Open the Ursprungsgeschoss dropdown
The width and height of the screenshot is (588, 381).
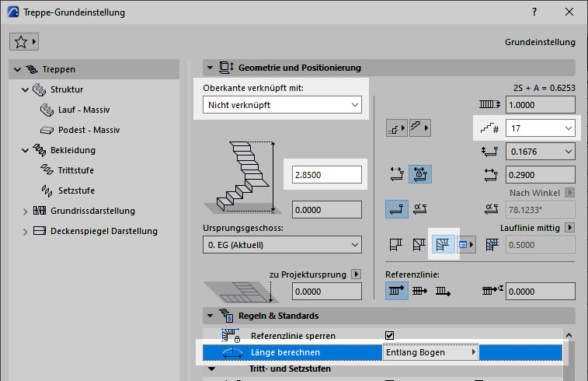pyautogui.click(x=282, y=245)
